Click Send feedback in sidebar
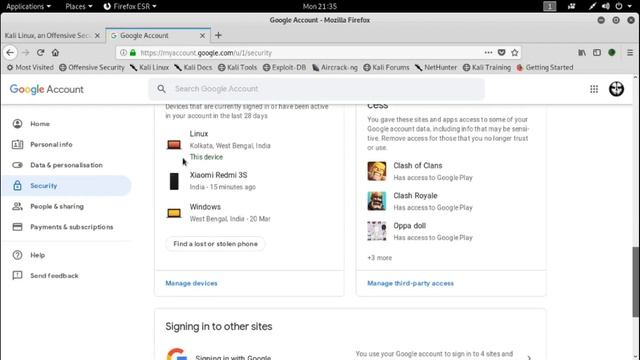This screenshot has height=360, width=640. coord(54,276)
